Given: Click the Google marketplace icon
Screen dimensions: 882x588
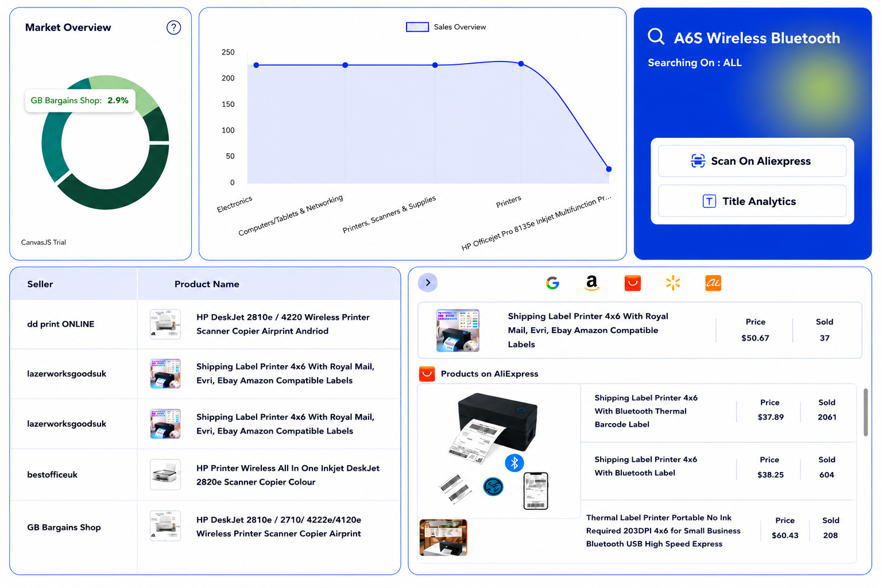Looking at the screenshot, I should tap(552, 283).
